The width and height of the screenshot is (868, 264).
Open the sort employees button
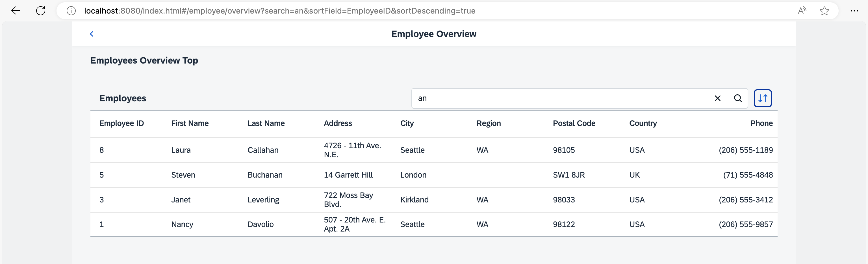pyautogui.click(x=763, y=98)
